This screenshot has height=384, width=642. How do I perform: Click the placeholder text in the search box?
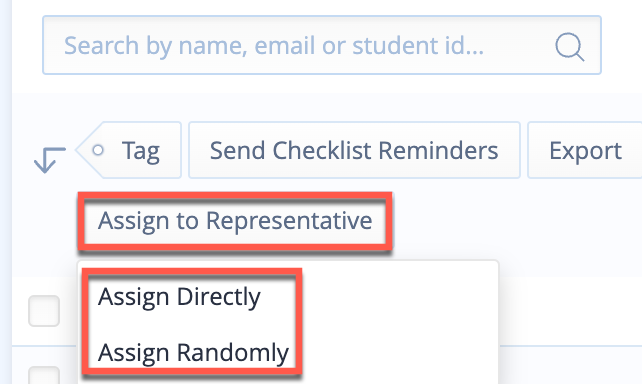point(274,45)
